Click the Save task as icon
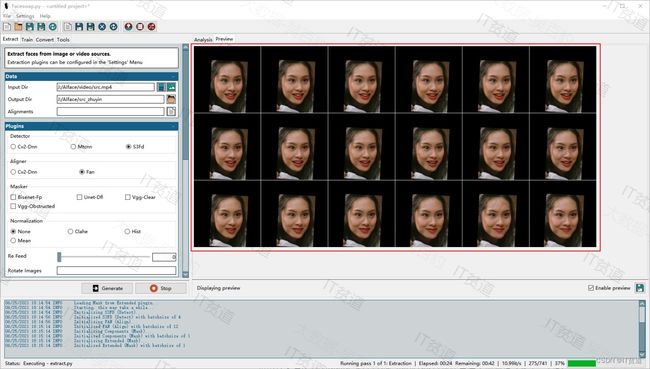Screen dimensions: 650x369 point(90,27)
